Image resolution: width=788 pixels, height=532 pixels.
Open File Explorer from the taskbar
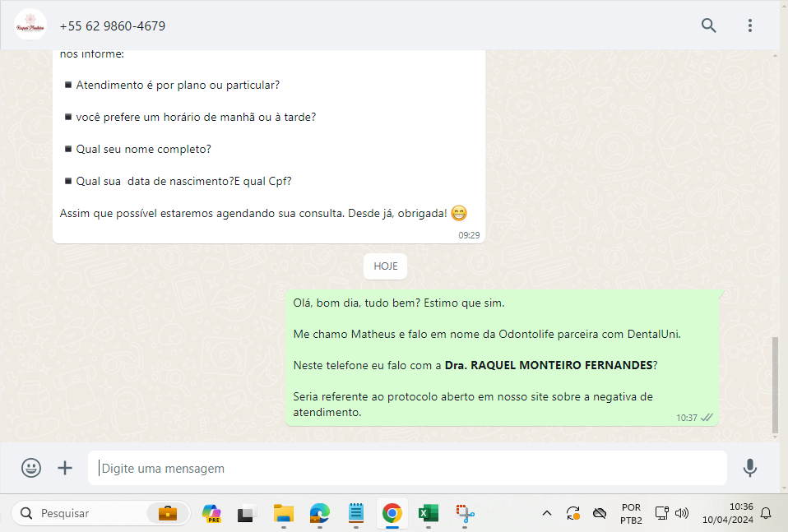284,513
